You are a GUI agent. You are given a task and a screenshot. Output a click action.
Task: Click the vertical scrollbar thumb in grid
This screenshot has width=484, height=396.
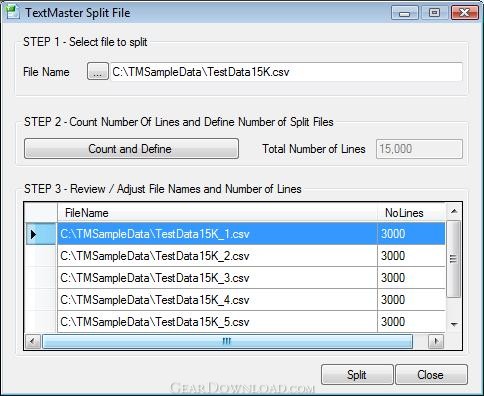click(453, 259)
